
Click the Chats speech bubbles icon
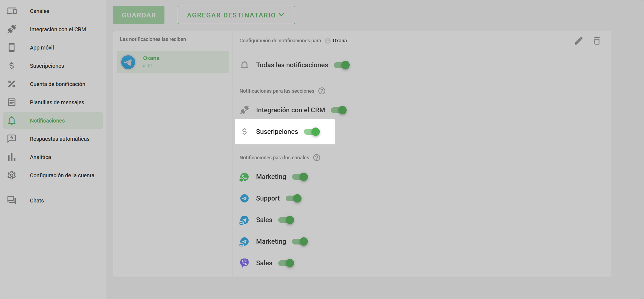click(12, 201)
